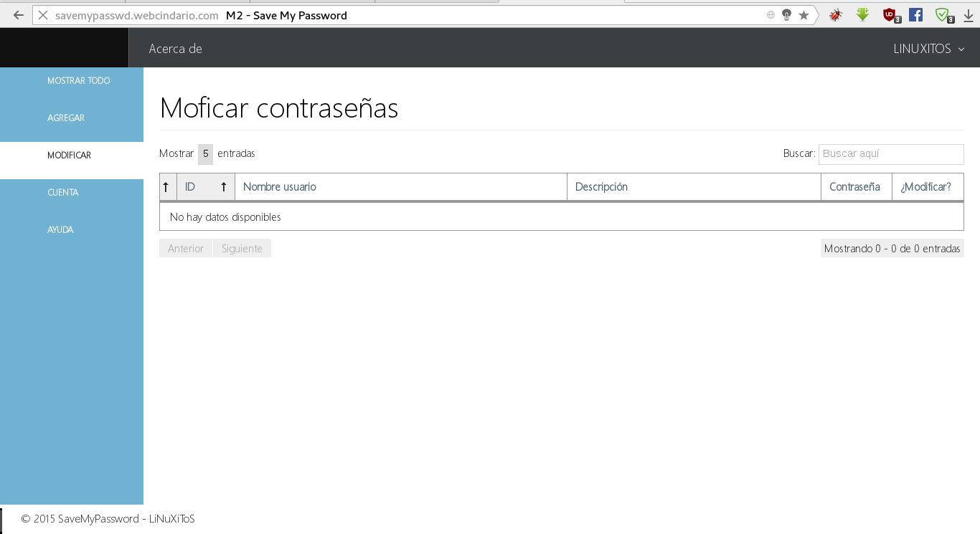This screenshot has height=534, width=980.
Task: Open the green download-arrow extension
Action: tap(863, 14)
